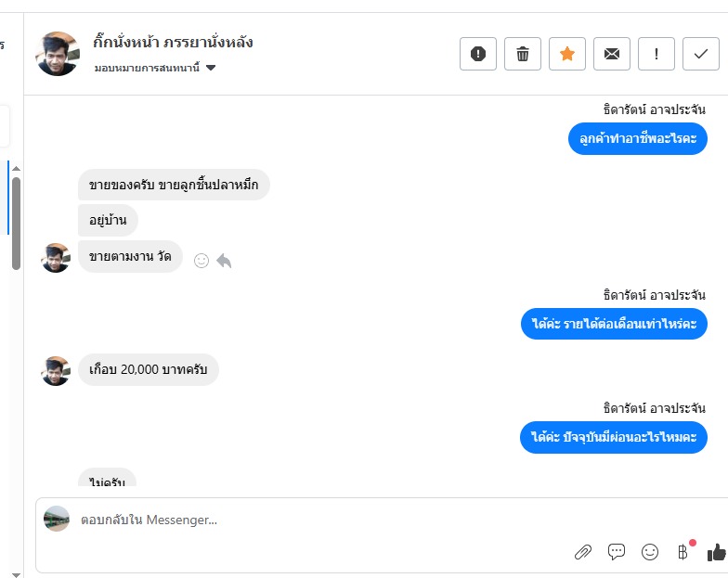Screen dimensions: 728x578
Task: Click the "ลูกค้าทำอาชีพอะไรคะ" sent message bubble
Action: tap(637, 139)
